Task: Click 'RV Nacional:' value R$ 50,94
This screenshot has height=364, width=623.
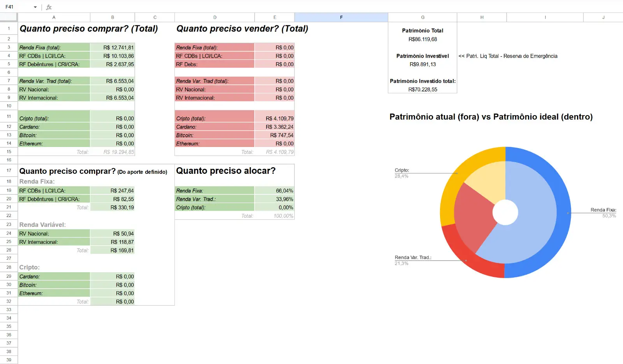Action: (x=113, y=234)
